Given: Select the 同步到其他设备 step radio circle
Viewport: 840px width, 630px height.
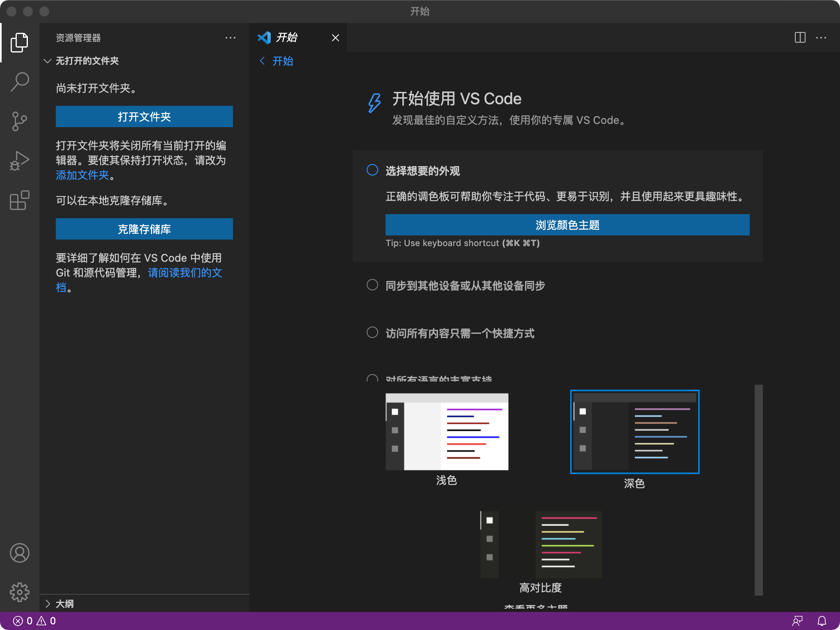Looking at the screenshot, I should tap(372, 285).
